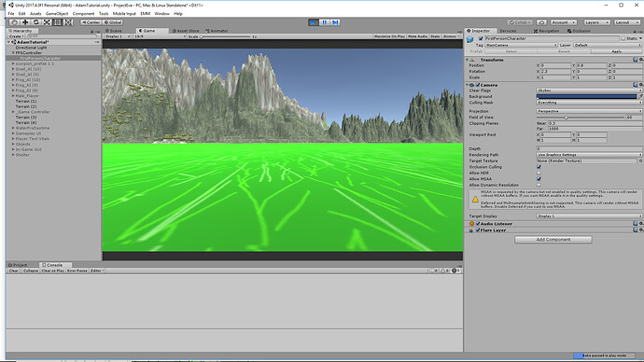The image size is (644, 362).
Task: Switch to the Project tab
Action: coord(18,265)
